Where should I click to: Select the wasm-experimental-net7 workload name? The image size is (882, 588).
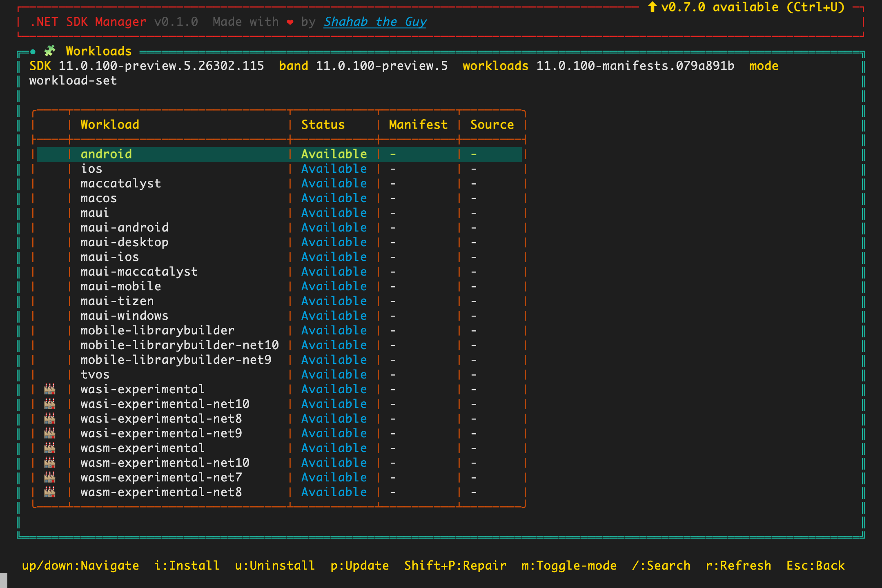(161, 477)
